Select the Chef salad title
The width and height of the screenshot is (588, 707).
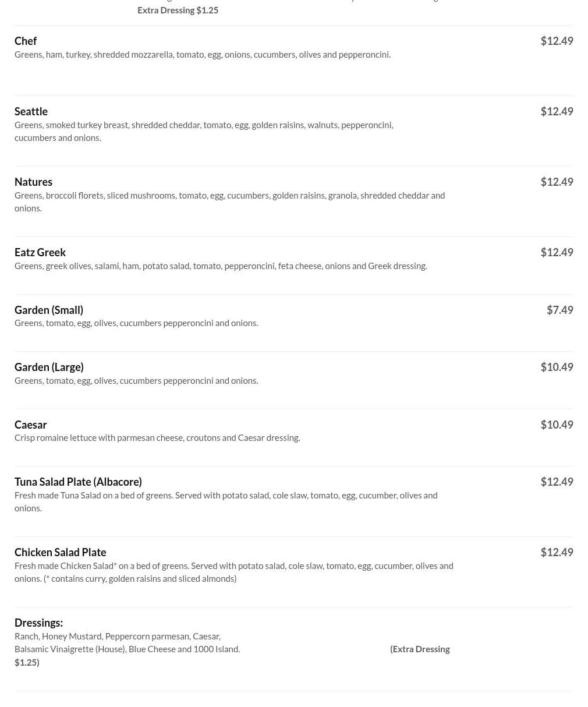(x=26, y=41)
